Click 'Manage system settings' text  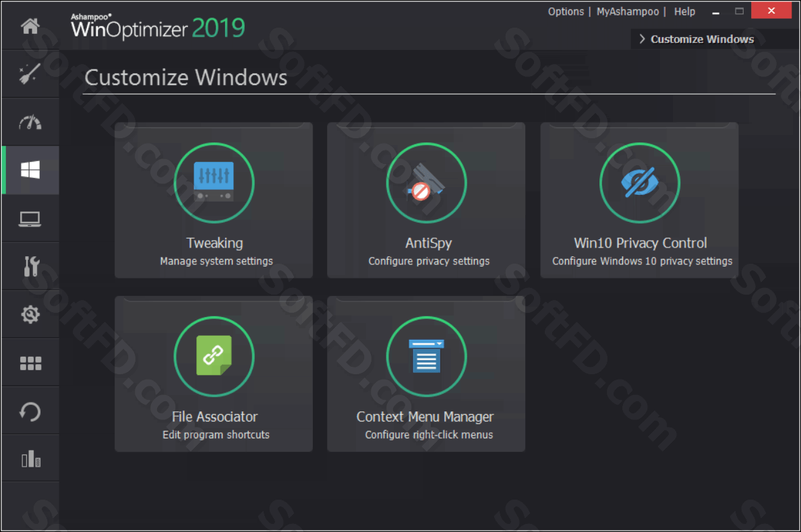click(x=216, y=261)
